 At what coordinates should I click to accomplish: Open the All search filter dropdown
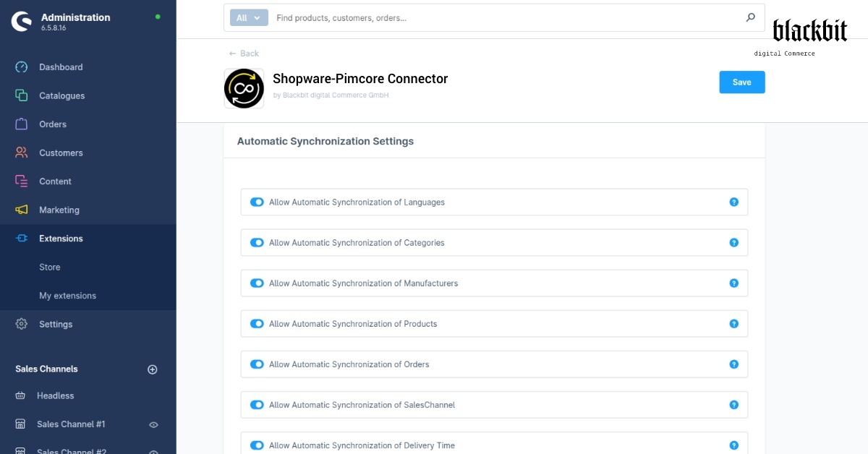click(x=248, y=17)
